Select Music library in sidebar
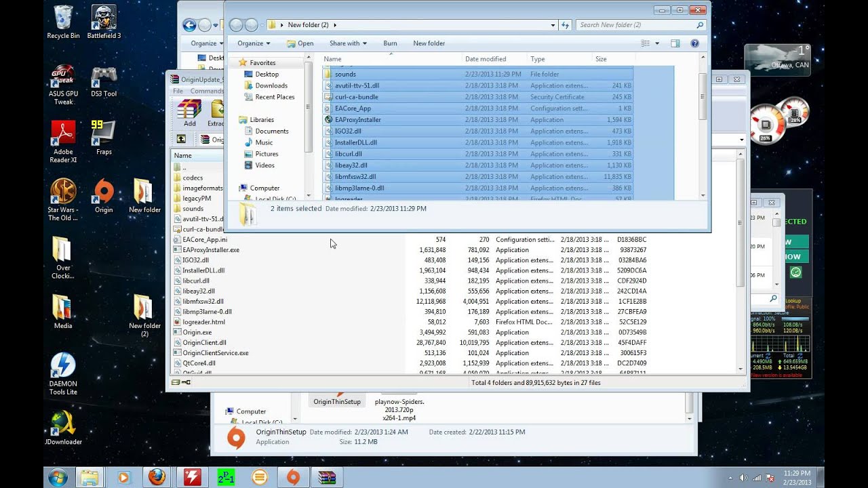The image size is (868, 488). (x=264, y=142)
